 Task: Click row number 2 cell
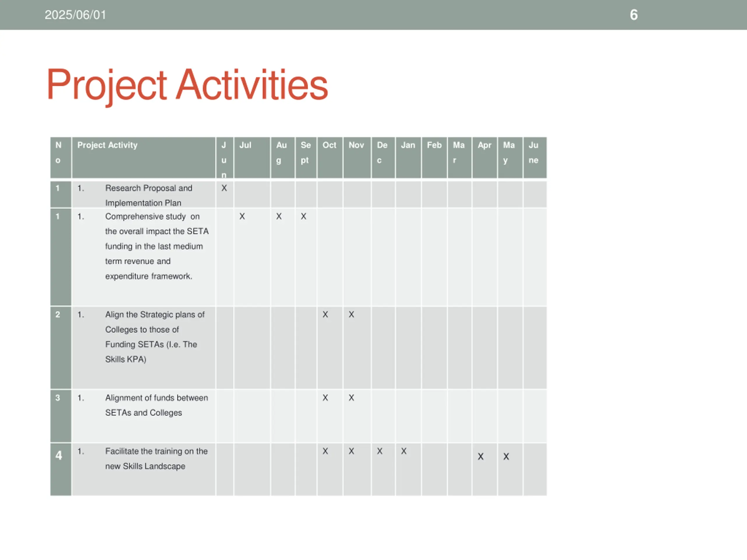point(61,348)
